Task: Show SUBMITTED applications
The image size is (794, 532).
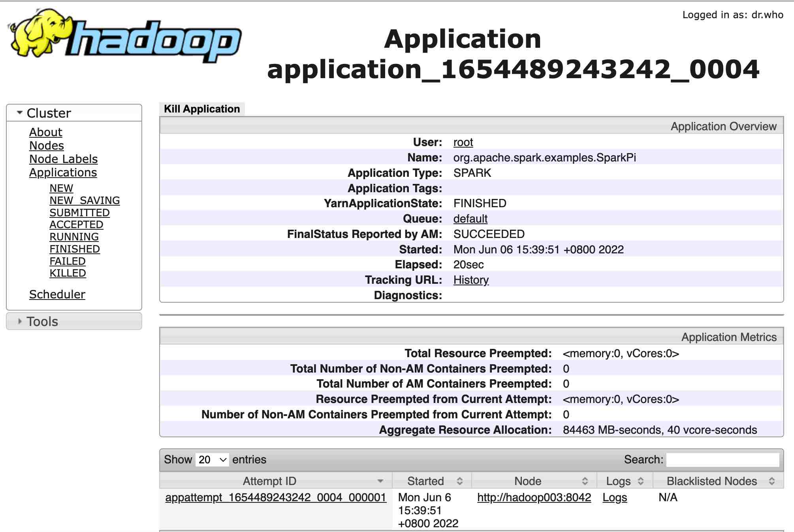Action: coord(79,213)
